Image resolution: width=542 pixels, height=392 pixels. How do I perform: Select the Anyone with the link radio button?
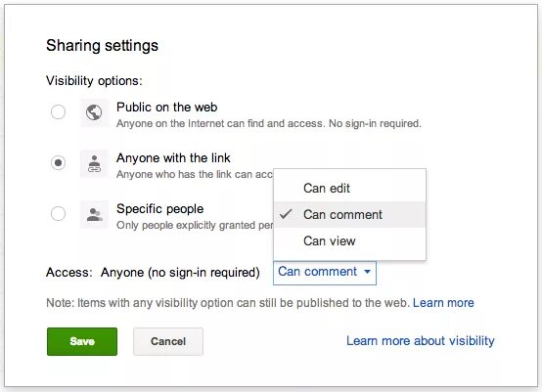coord(58,162)
